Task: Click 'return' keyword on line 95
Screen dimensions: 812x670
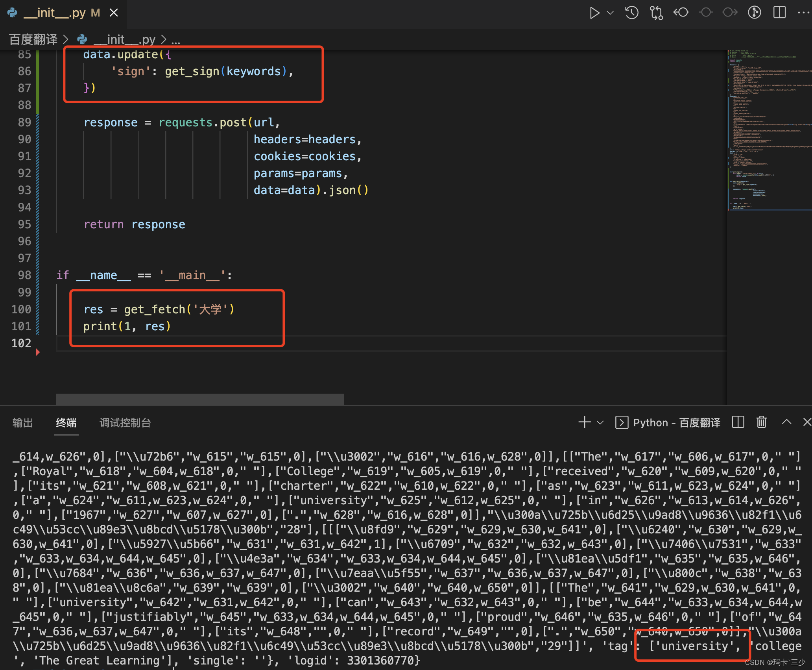Action: tap(103, 224)
